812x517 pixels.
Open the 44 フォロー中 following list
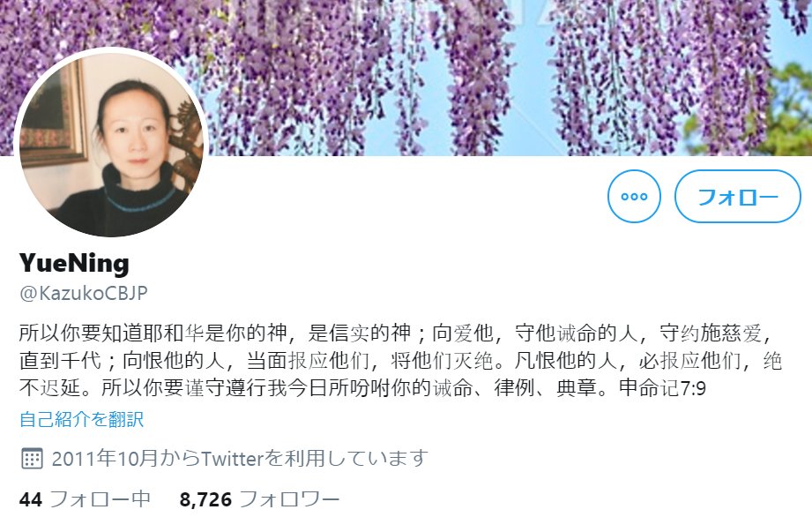tap(85, 499)
